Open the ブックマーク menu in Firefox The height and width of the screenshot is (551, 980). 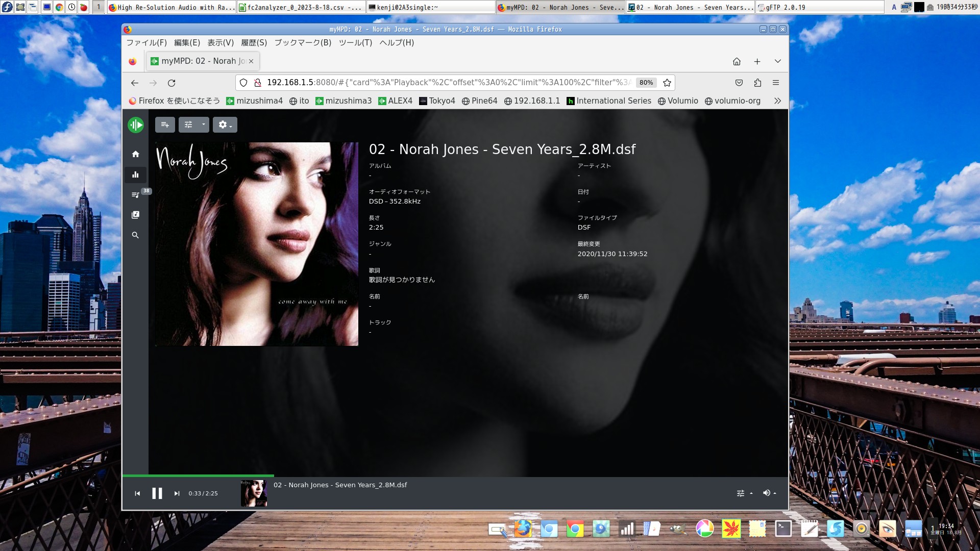(x=301, y=43)
